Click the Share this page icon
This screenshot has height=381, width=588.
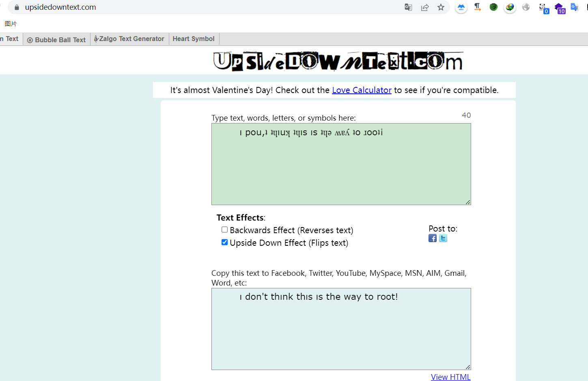[425, 7]
